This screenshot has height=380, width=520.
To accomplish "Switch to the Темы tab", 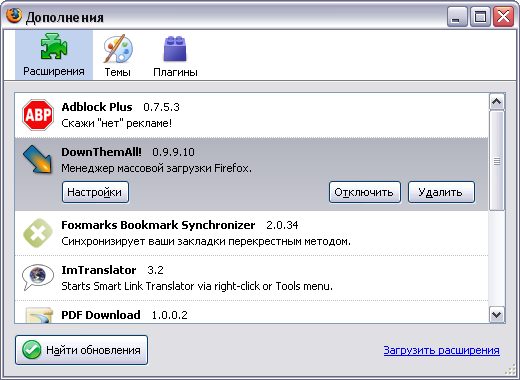I will point(118,55).
